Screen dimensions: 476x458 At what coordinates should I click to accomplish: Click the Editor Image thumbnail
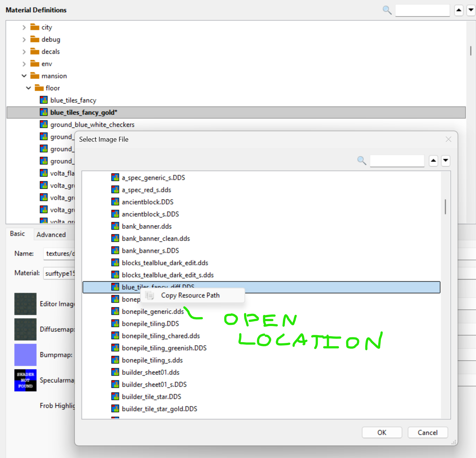point(25,304)
